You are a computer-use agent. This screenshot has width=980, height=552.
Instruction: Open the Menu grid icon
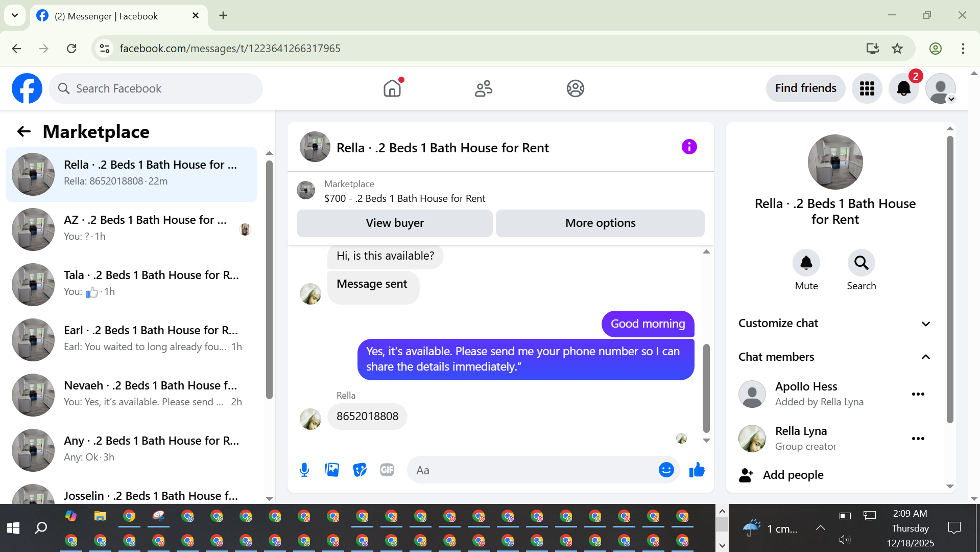867,88
